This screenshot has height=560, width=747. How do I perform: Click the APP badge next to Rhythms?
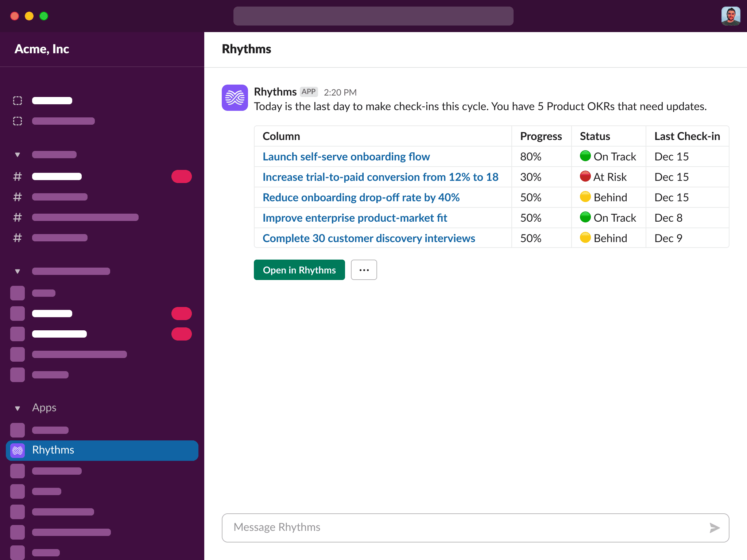(x=309, y=92)
